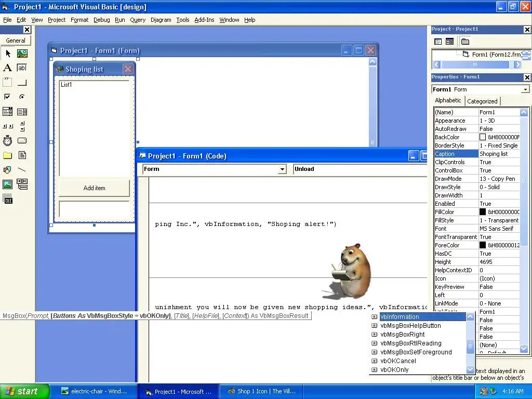Click the FillColor color swatch
The image size is (532, 399).
coord(483,212)
